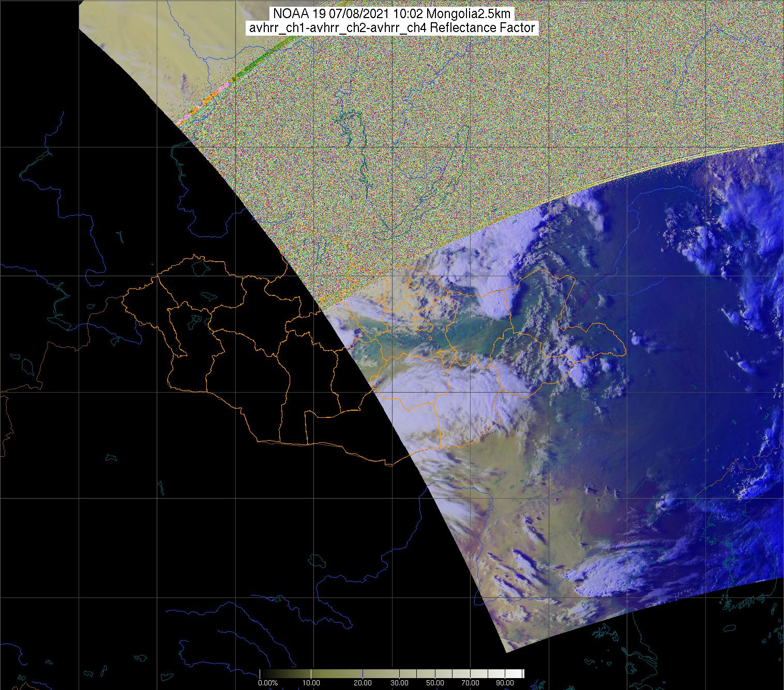Click the '20.00' colorbar label

point(363,683)
